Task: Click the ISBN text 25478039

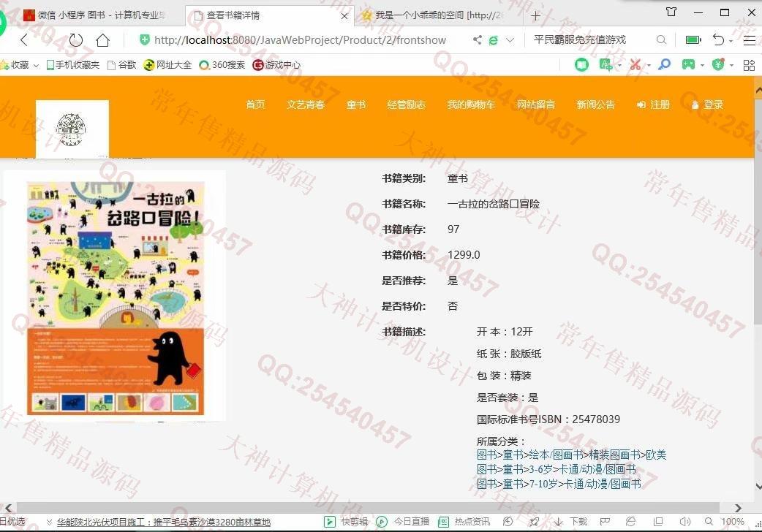Action: 596,419
